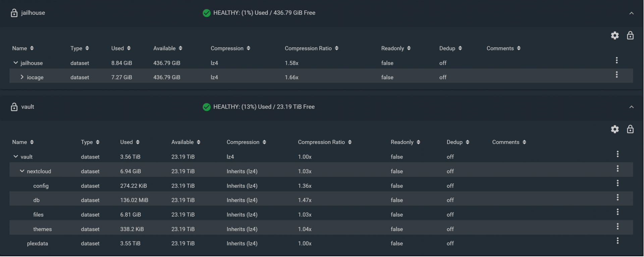644x257 pixels.
Task: Click lock icon button for vault pool
Action: [x=630, y=129]
